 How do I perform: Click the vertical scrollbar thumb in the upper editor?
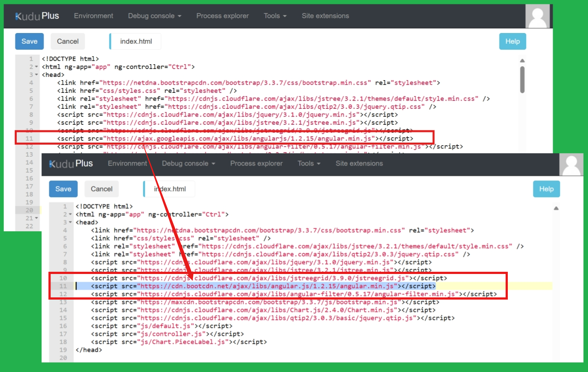[x=522, y=79]
